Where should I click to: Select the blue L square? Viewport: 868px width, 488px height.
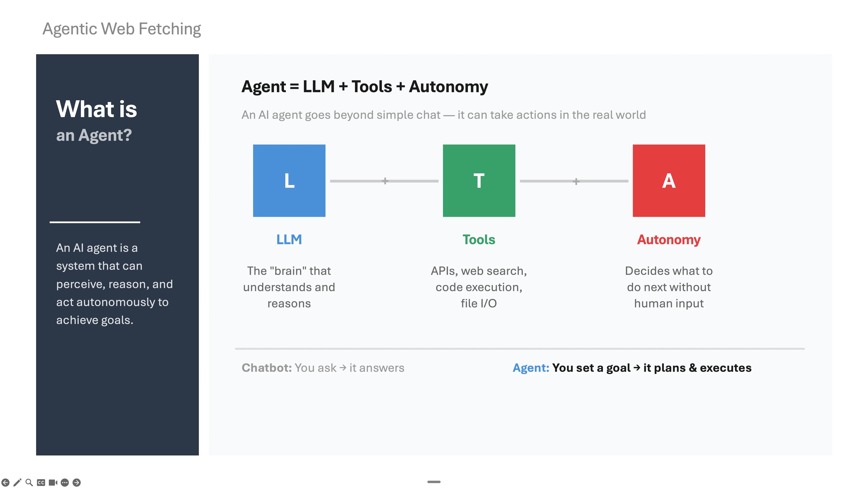coord(289,180)
